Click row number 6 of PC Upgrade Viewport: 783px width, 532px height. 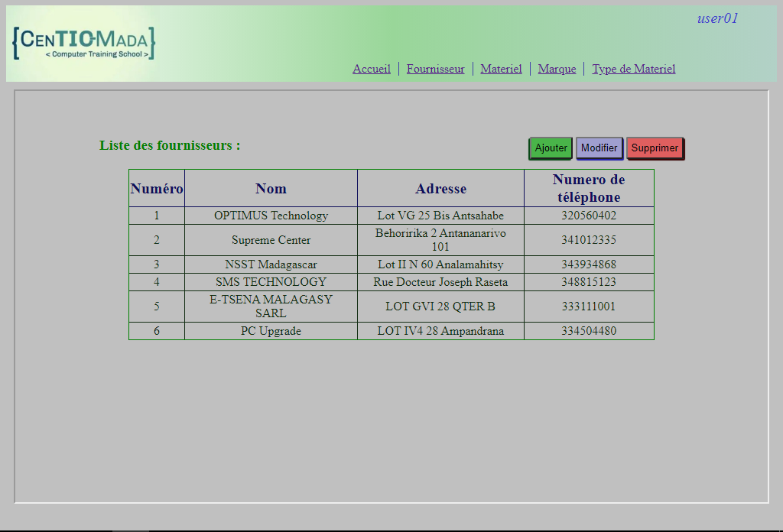[157, 331]
